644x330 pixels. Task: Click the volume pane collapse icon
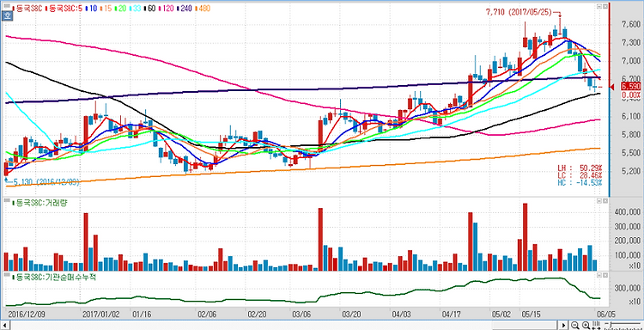pos(598,201)
